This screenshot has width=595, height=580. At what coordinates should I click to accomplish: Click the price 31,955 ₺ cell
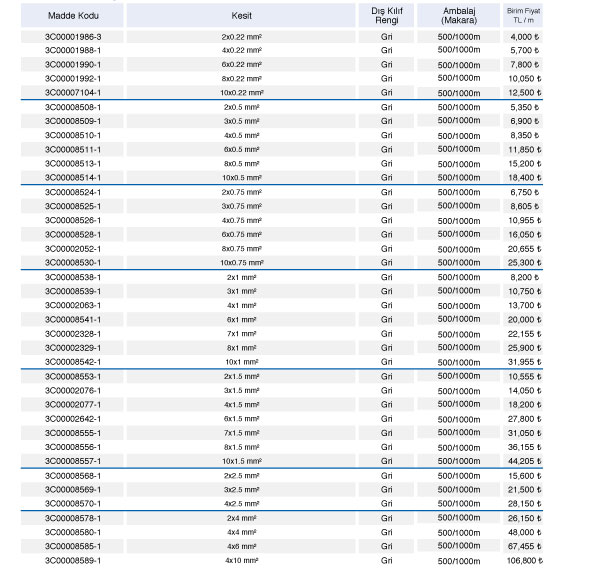point(523,362)
